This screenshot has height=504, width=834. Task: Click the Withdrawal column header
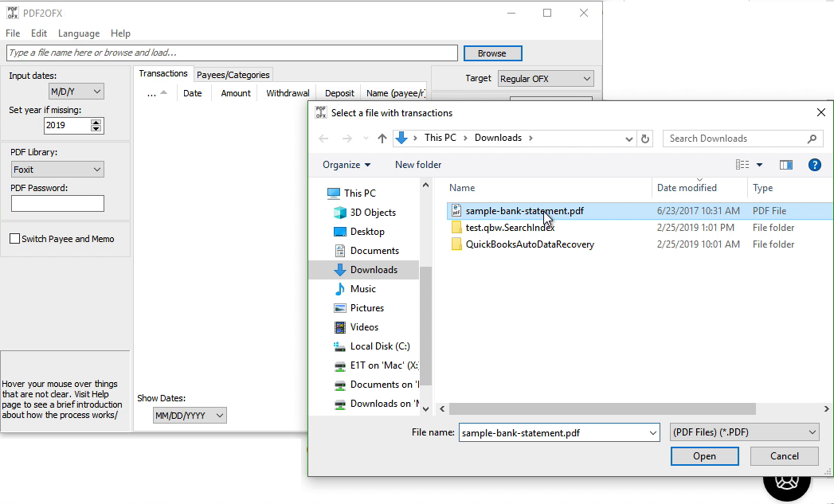tap(288, 93)
